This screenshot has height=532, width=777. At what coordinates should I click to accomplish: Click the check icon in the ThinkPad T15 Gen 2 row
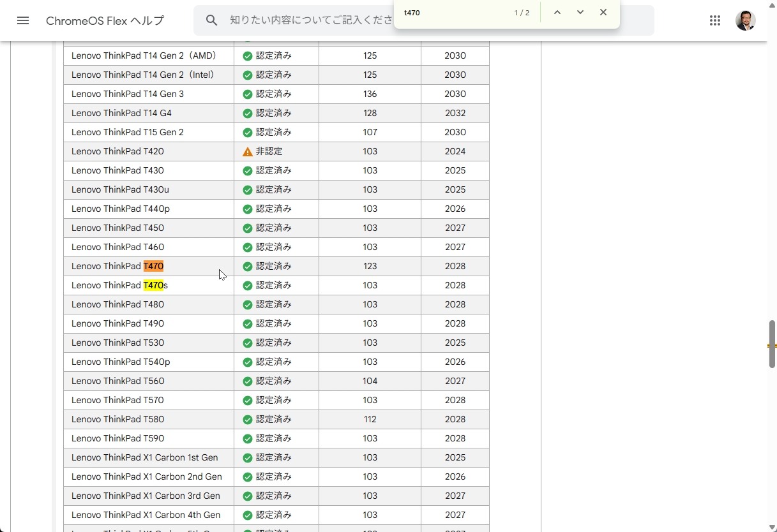(x=248, y=133)
